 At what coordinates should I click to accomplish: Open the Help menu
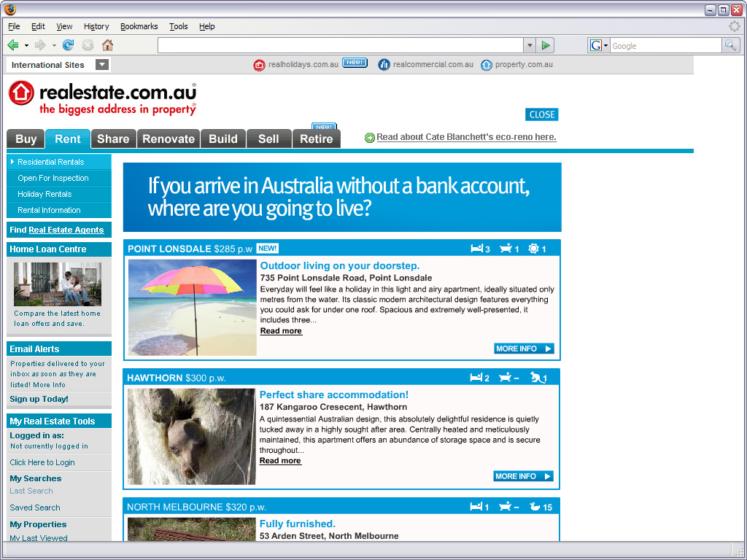pyautogui.click(x=206, y=26)
